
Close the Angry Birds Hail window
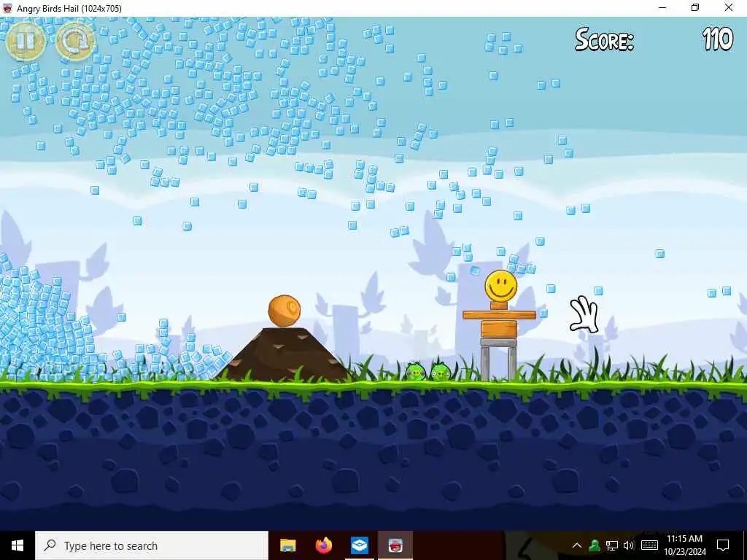coord(729,8)
